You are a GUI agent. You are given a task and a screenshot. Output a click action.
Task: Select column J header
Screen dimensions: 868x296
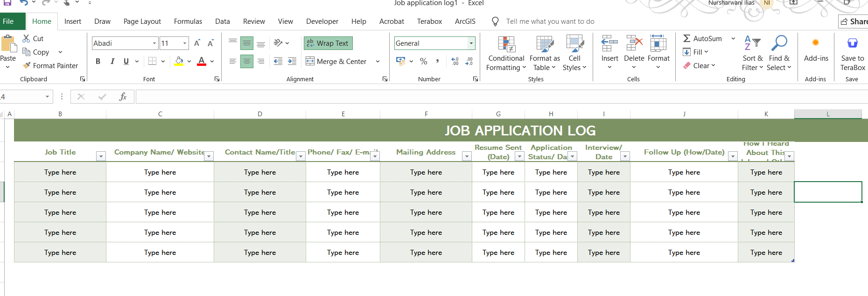coord(684,114)
